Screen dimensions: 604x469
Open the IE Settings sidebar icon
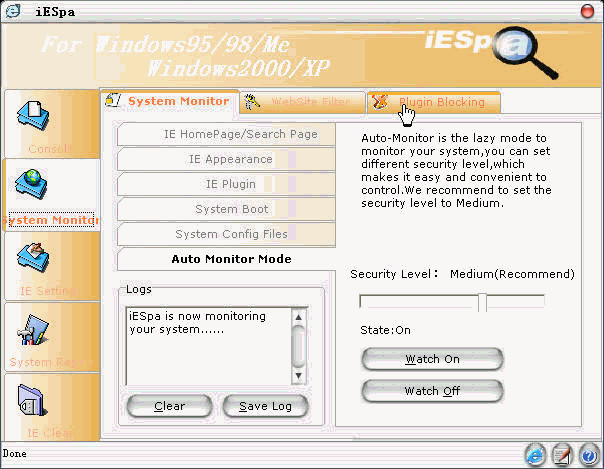click(33, 257)
